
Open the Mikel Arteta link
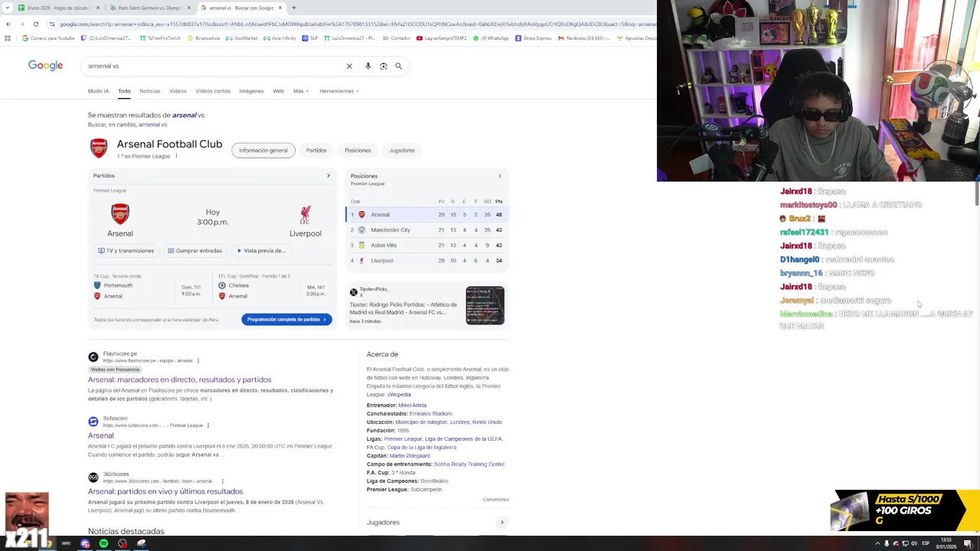click(413, 405)
